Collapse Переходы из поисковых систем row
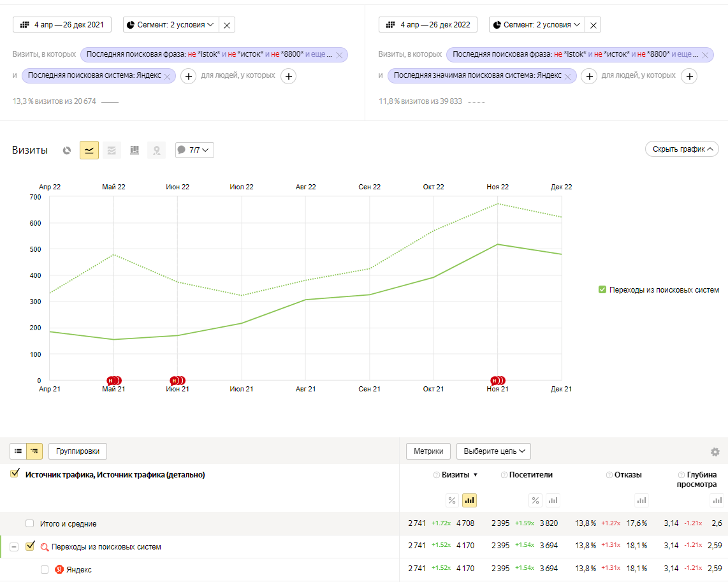This screenshot has height=582, width=728. (14, 547)
